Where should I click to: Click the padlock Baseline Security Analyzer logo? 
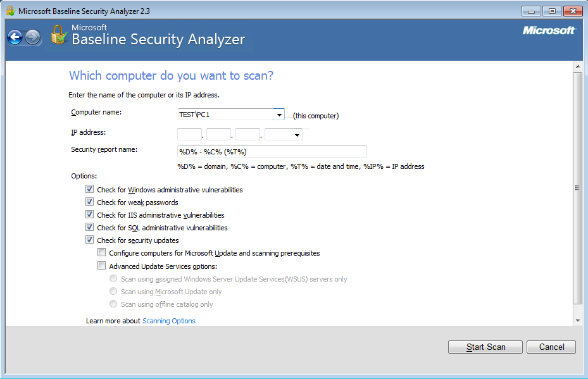[58, 35]
